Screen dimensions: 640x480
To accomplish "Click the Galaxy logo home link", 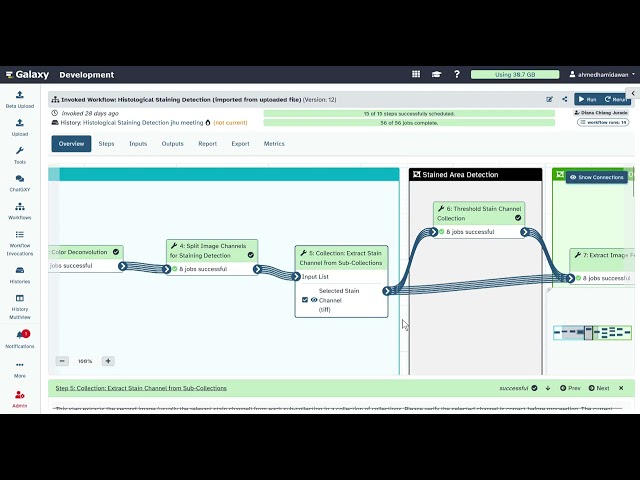I will (27, 74).
